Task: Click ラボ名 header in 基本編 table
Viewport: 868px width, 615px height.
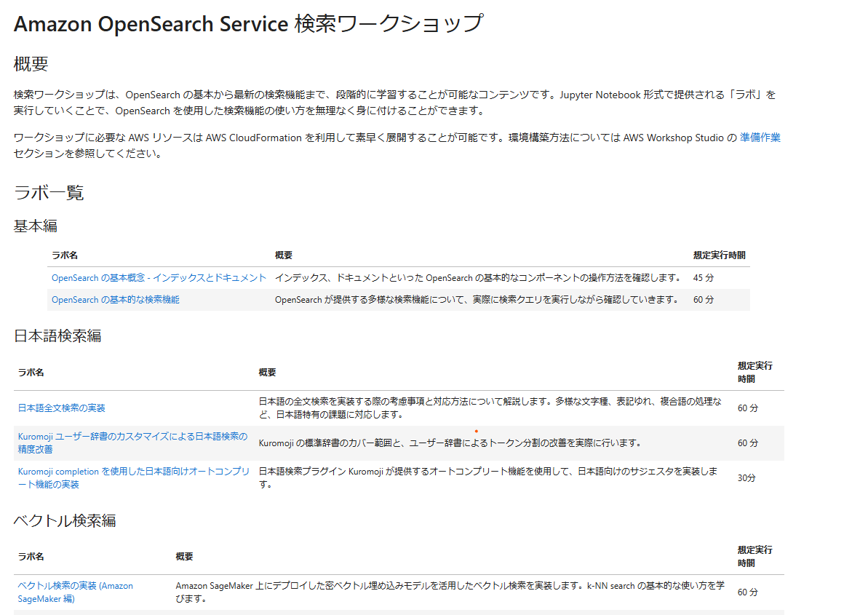Action: tap(65, 255)
